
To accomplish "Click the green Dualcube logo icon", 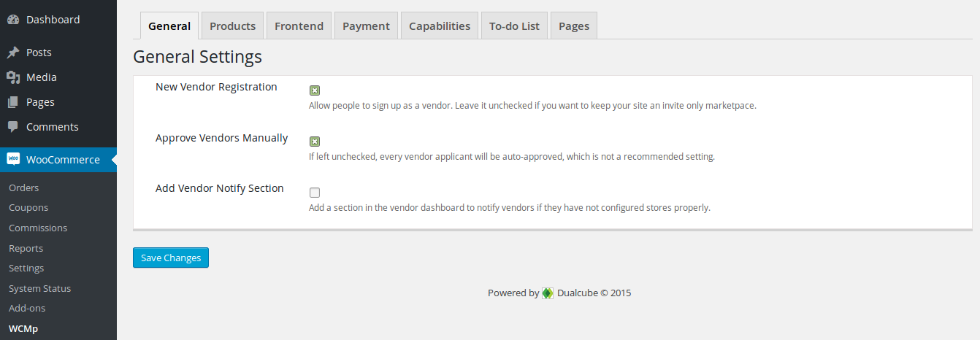I will [548, 293].
